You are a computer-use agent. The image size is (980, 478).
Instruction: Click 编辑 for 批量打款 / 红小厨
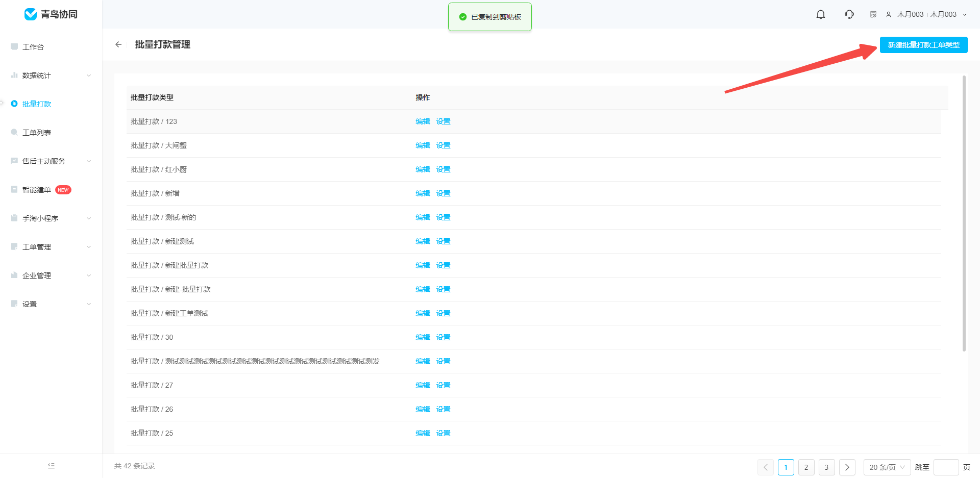tap(423, 169)
